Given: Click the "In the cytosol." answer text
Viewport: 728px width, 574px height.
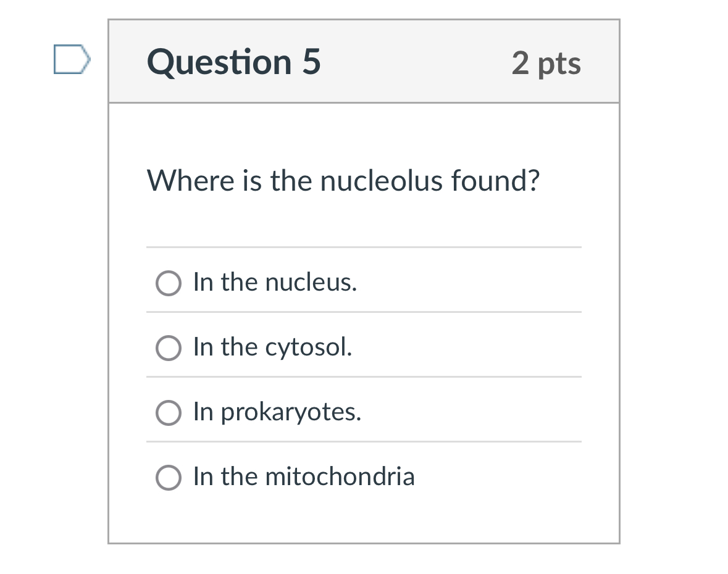Looking at the screenshot, I should [x=272, y=347].
